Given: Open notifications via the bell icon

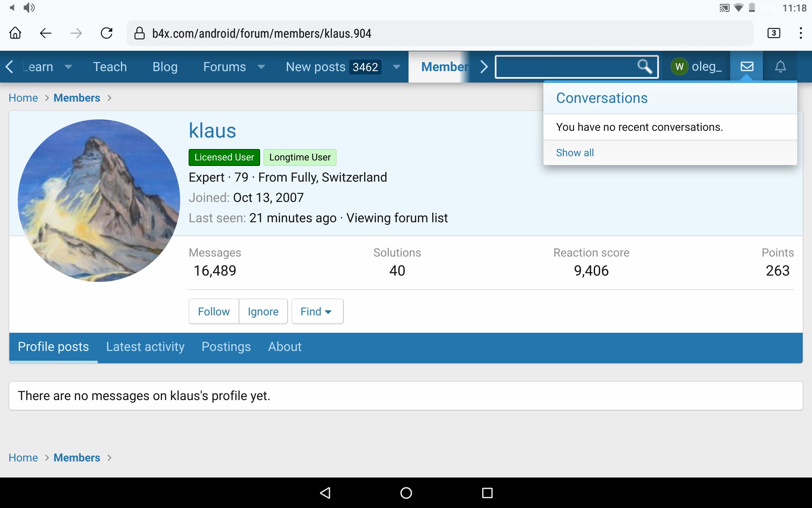Looking at the screenshot, I should [x=780, y=66].
